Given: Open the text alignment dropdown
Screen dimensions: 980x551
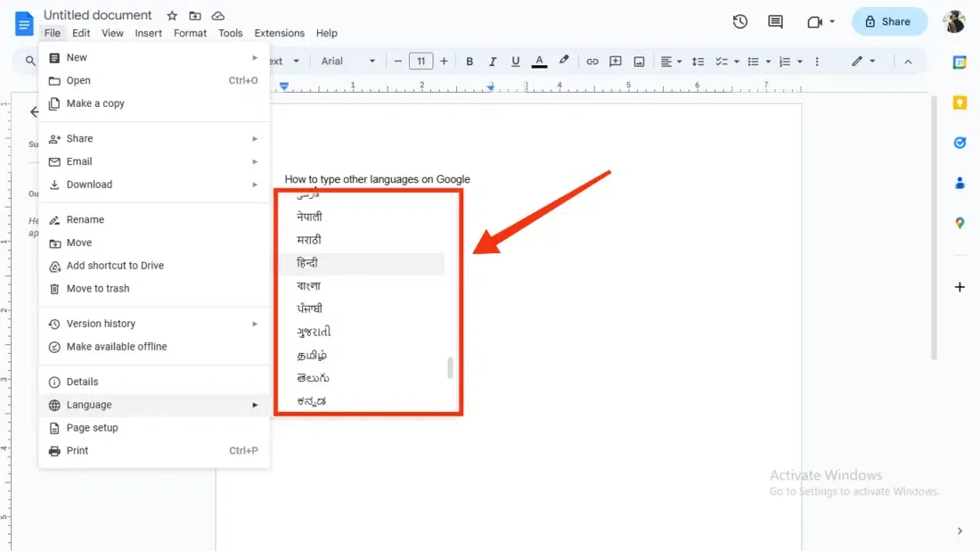Looking at the screenshot, I should click(x=671, y=62).
